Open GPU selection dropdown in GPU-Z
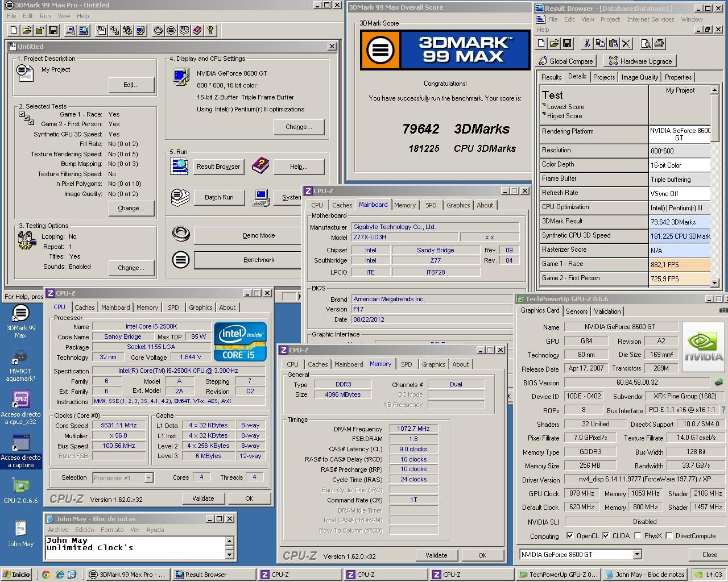The width and height of the screenshot is (728, 582). pyautogui.click(x=637, y=554)
